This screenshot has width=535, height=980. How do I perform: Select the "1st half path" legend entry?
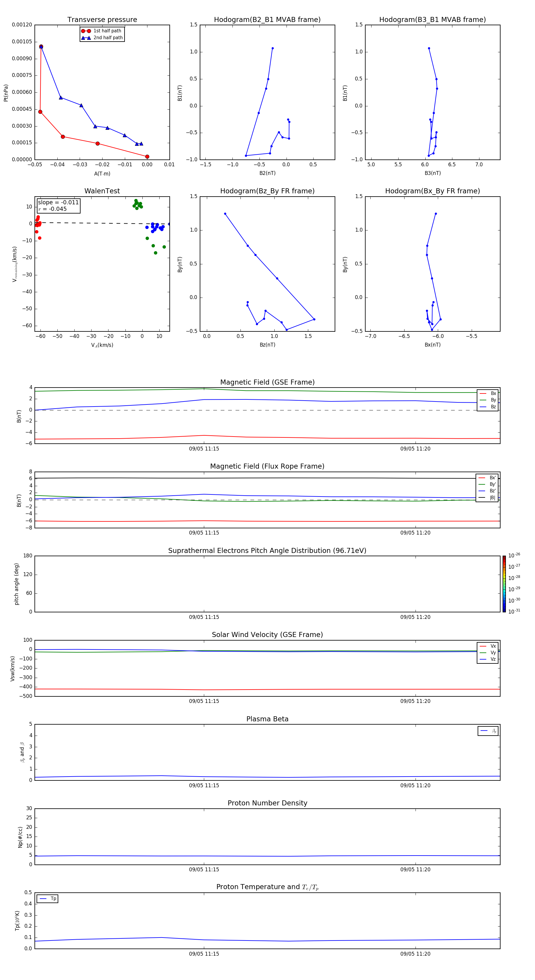101,31
